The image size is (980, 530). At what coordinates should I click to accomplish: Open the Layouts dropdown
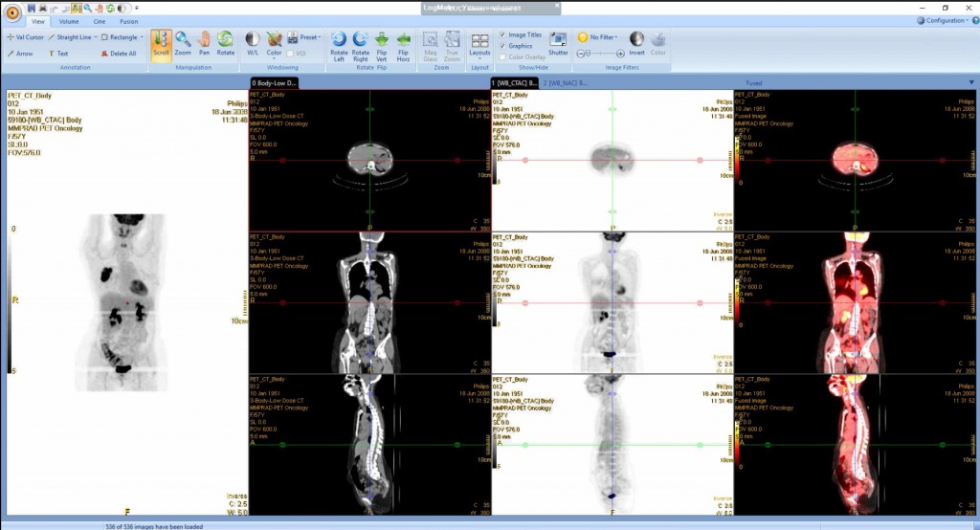tap(480, 45)
